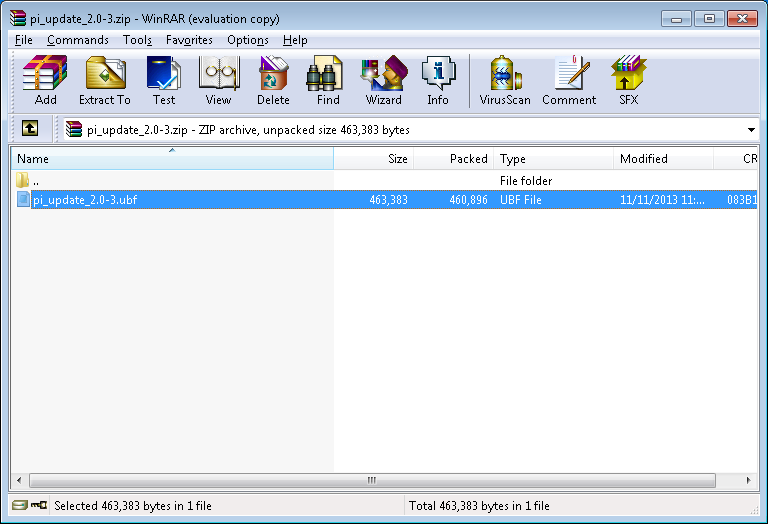Click the Extract To toolbar icon
Screen dimensions: 768x524
tap(105, 80)
